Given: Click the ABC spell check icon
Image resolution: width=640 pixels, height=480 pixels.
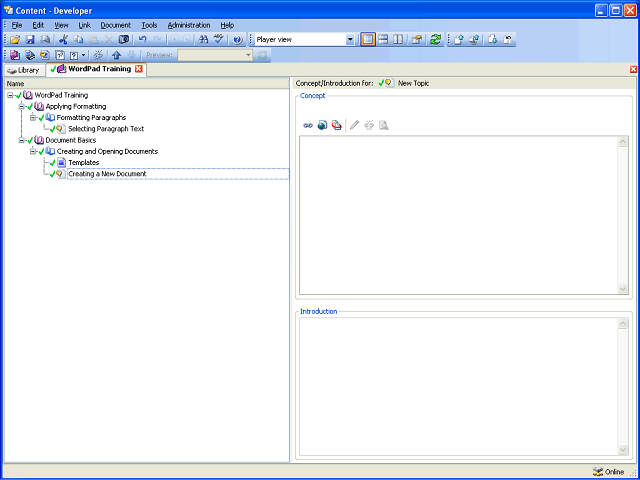Looking at the screenshot, I should [219, 40].
